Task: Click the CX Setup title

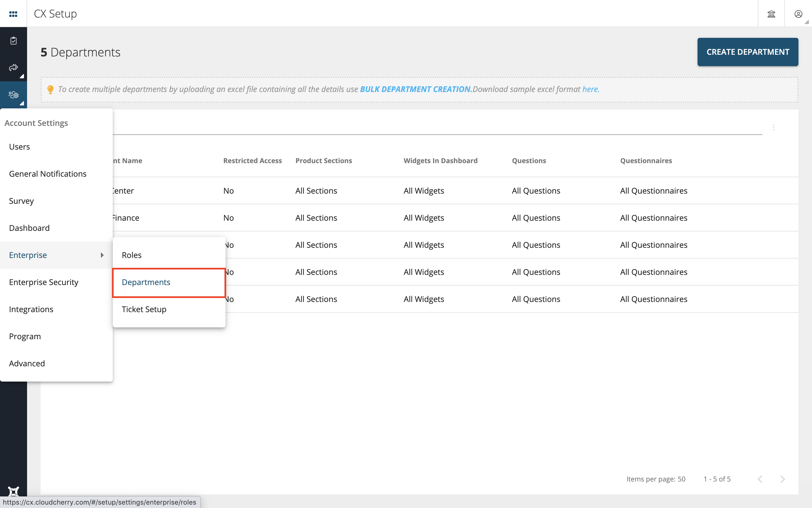Action: [55, 14]
